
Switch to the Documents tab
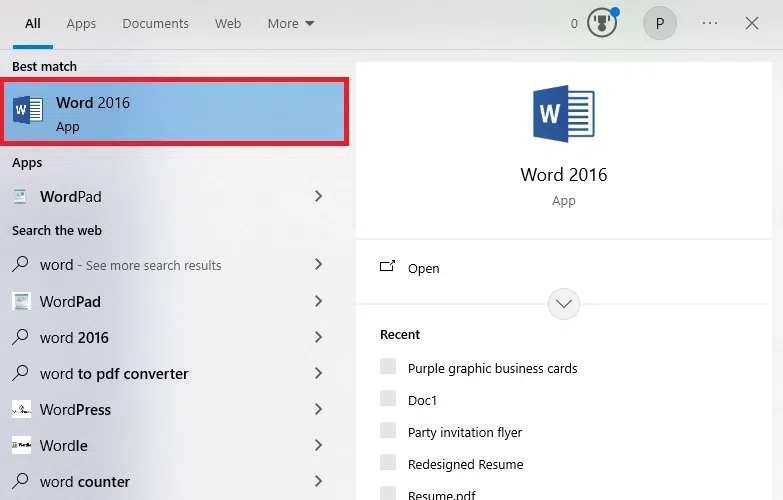(155, 23)
